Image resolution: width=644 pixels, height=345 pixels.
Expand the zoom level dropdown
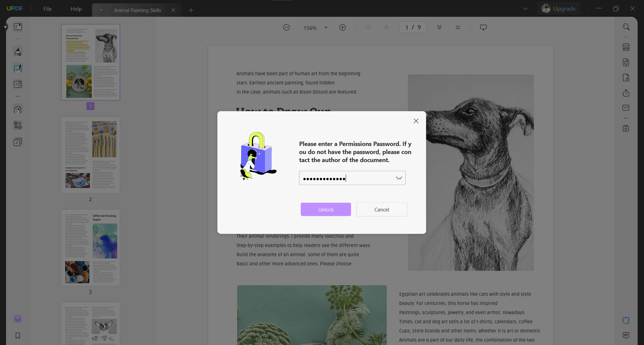tap(326, 28)
